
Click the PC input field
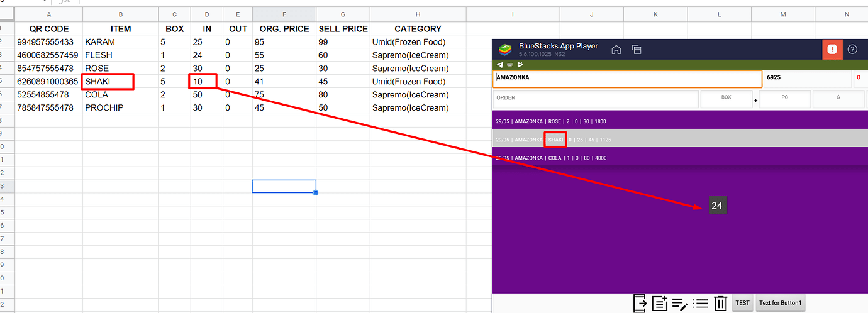(x=784, y=98)
